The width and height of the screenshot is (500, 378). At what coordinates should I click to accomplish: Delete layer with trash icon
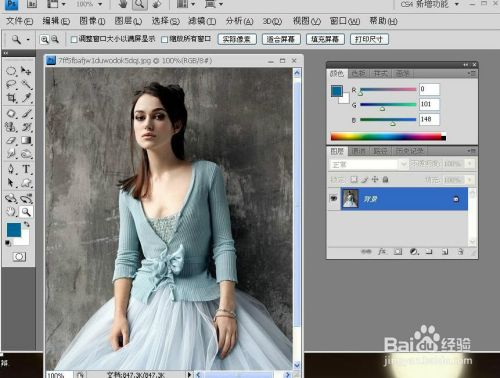pyautogui.click(x=460, y=252)
